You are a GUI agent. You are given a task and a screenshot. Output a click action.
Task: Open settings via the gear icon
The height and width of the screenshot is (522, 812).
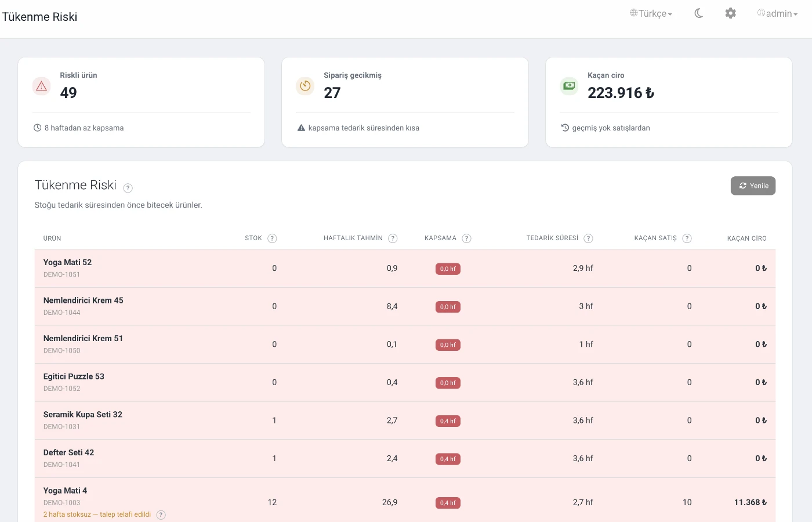pos(731,13)
